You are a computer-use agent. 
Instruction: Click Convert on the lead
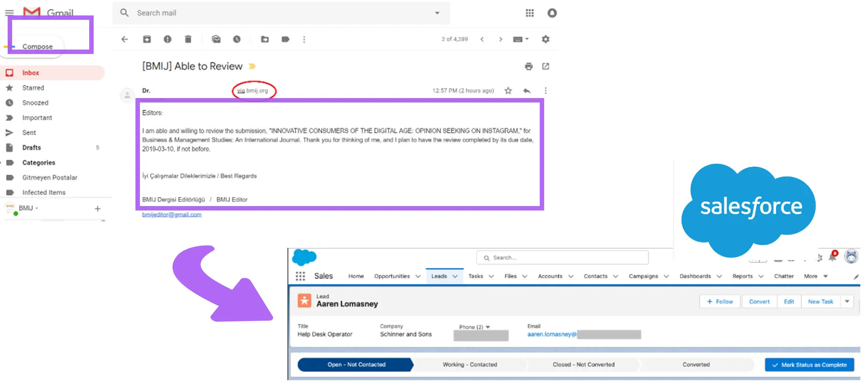[x=759, y=302]
